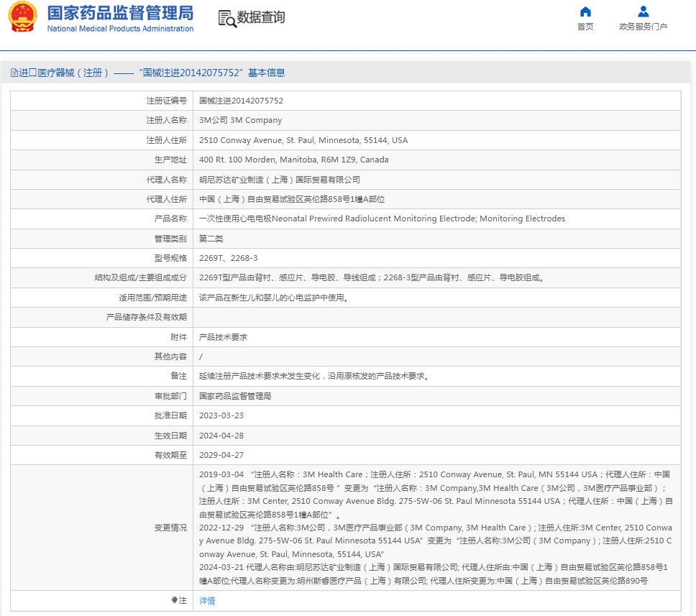Open the 政务服务门户 user icon
Screen dimensions: 696x616
644,12
